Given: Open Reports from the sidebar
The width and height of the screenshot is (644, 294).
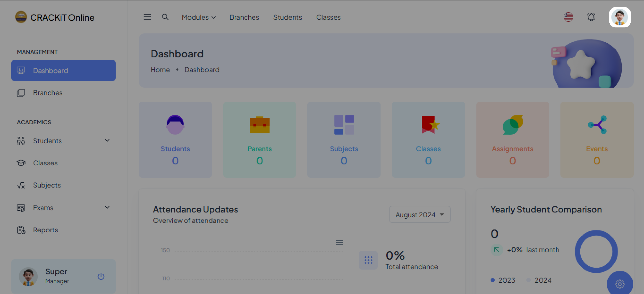Looking at the screenshot, I should pos(45,230).
